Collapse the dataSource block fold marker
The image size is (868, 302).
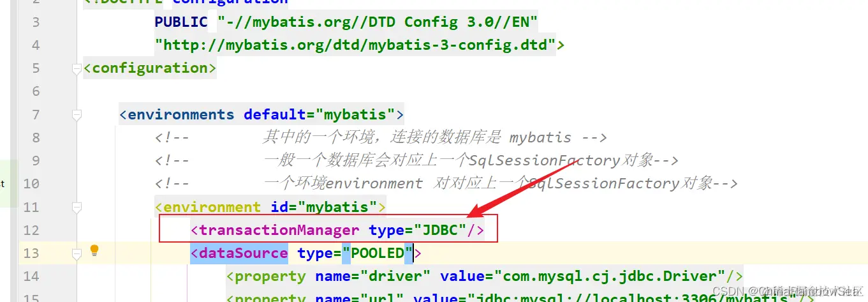click(x=77, y=253)
